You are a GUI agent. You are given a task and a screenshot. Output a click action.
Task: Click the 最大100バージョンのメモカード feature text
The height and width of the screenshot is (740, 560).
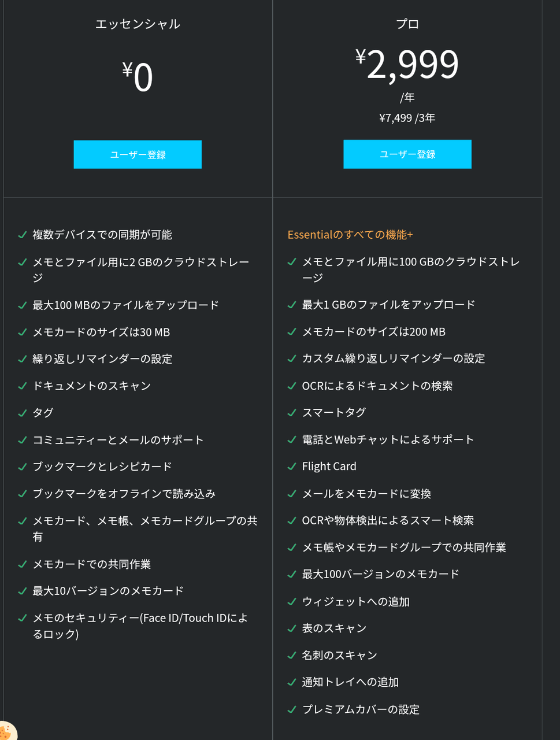click(380, 574)
